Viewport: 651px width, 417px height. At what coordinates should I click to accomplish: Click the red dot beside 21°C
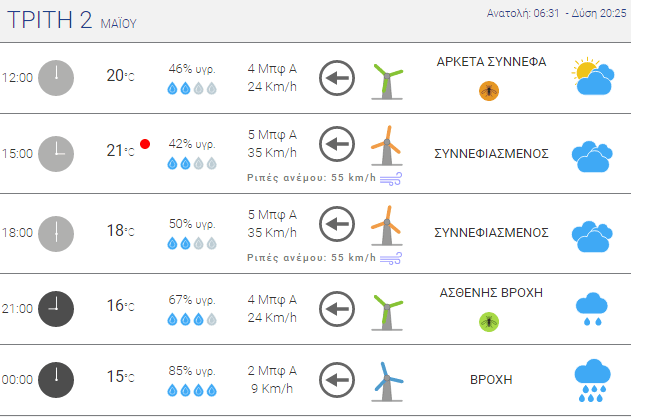tap(145, 145)
